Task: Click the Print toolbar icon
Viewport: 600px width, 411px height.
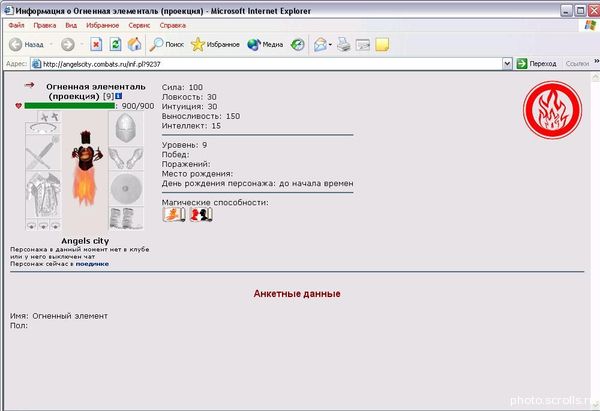Action: click(343, 45)
